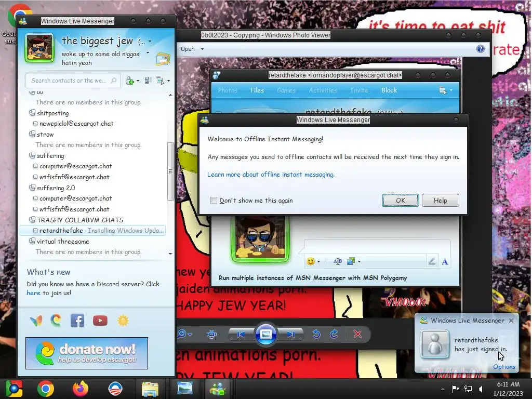This screenshot has height=399, width=532.
Task: Click Options in the sign-in notification
Action: click(x=504, y=367)
